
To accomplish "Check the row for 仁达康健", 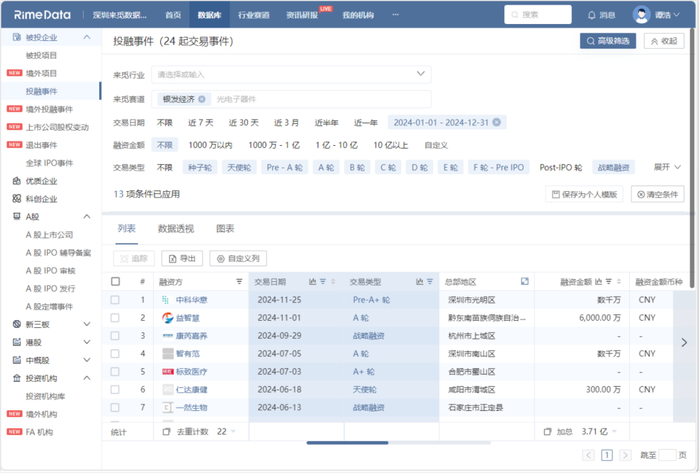I will click(115, 390).
